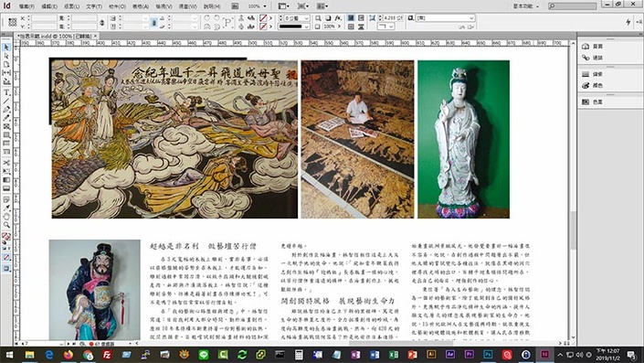
Task: Select the Rectangle Frame tool
Action: coord(6,126)
